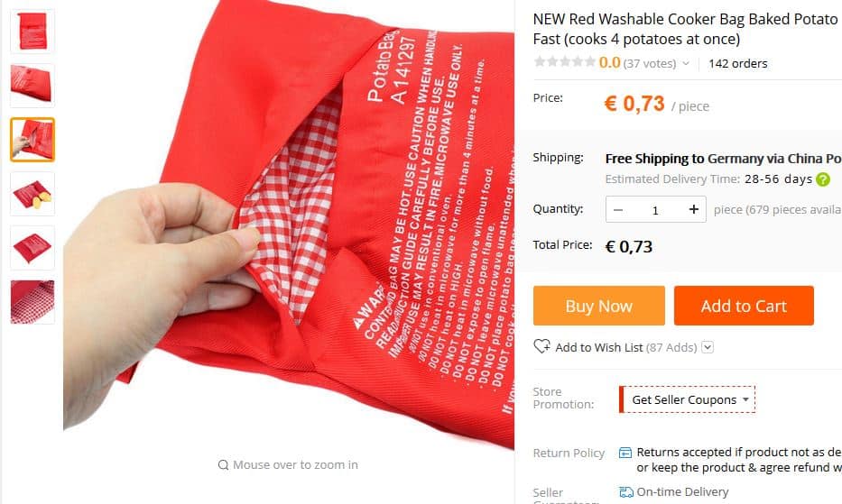Select the second thumbnail, the angled bag view

(32, 86)
